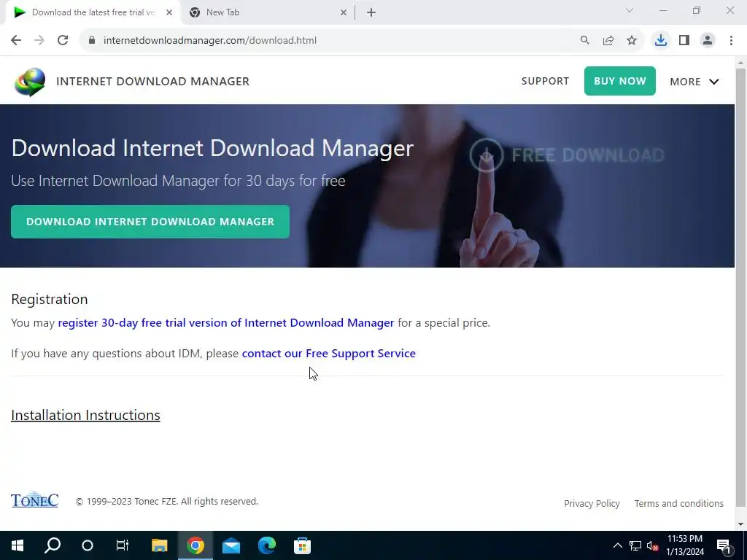Open File Explorer from taskbar
747x560 pixels.
pyautogui.click(x=160, y=545)
